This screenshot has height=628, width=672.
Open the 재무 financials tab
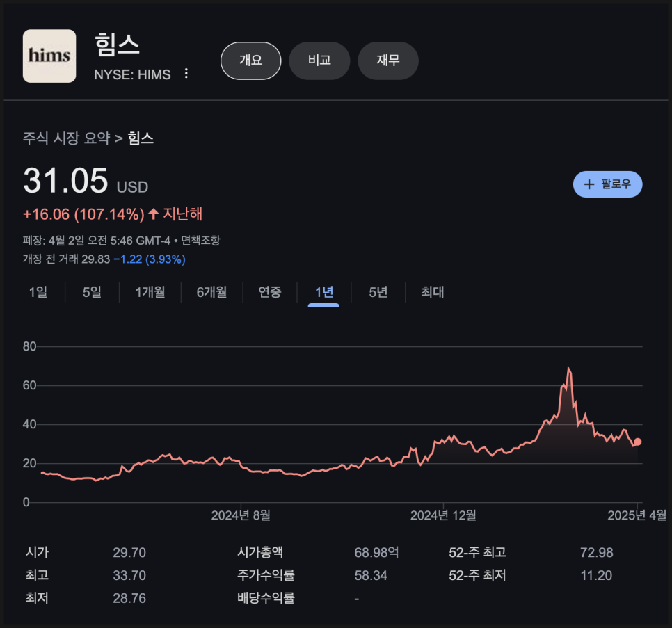(x=388, y=61)
